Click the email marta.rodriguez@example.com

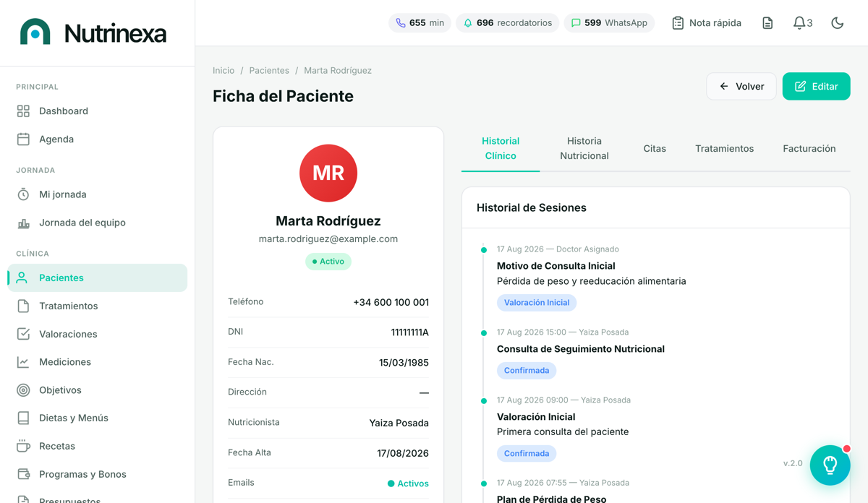(328, 239)
